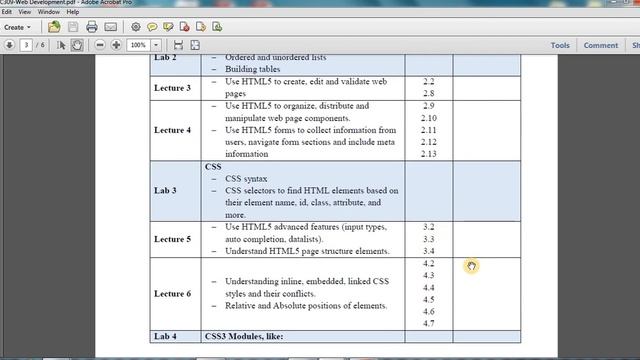Viewport: 640px width, 360px height.
Task: Zoom out with the minus button
Action: (100, 45)
